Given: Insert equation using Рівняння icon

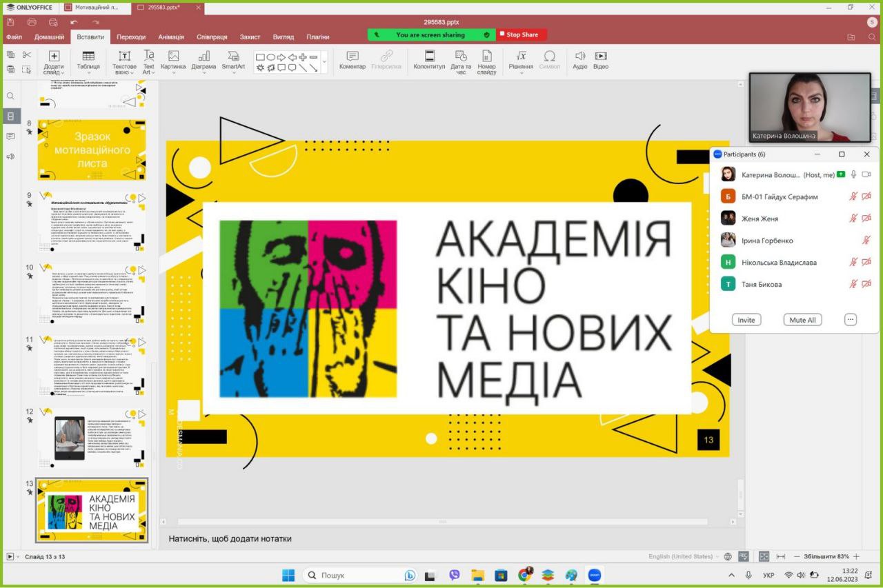Looking at the screenshot, I should [x=521, y=62].
